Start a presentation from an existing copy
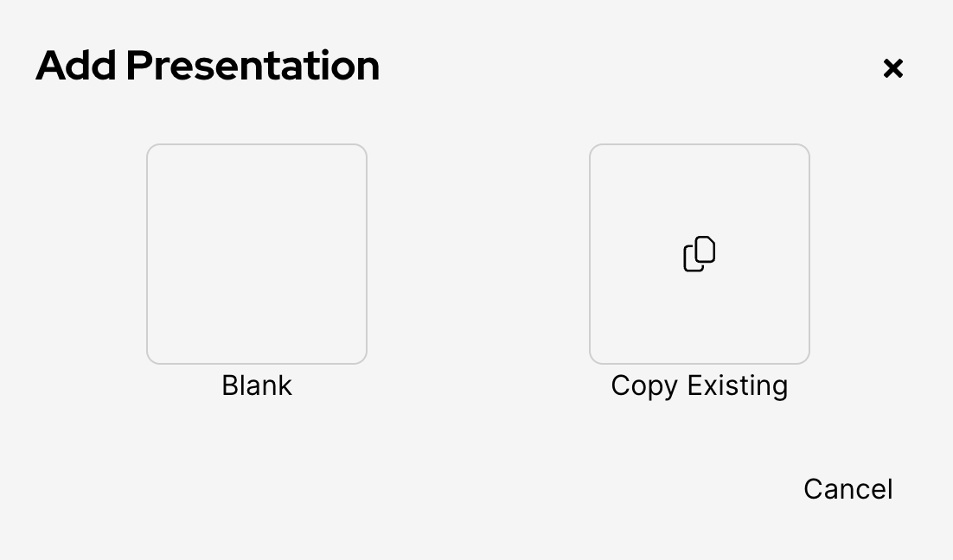Image resolution: width=953 pixels, height=560 pixels. pyautogui.click(x=699, y=254)
